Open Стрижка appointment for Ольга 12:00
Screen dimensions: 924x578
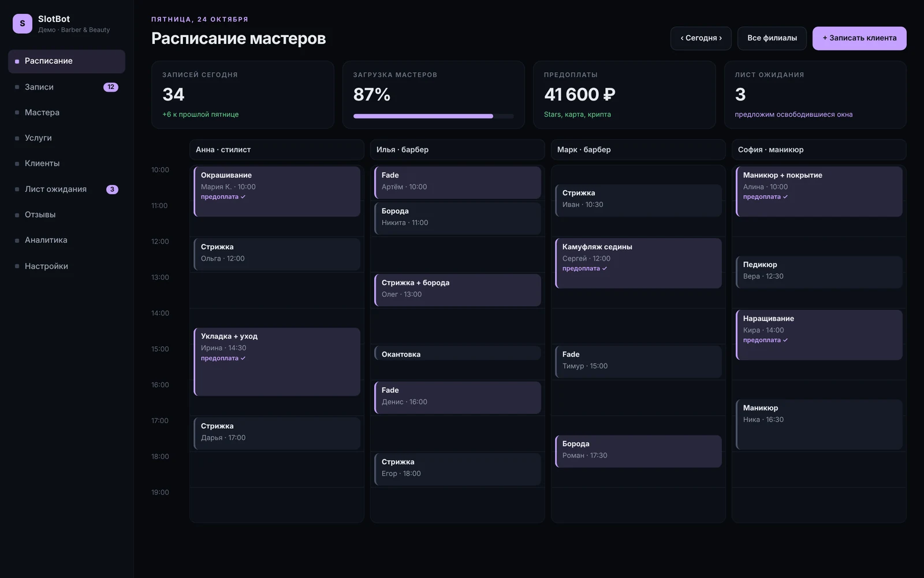pyautogui.click(x=277, y=254)
